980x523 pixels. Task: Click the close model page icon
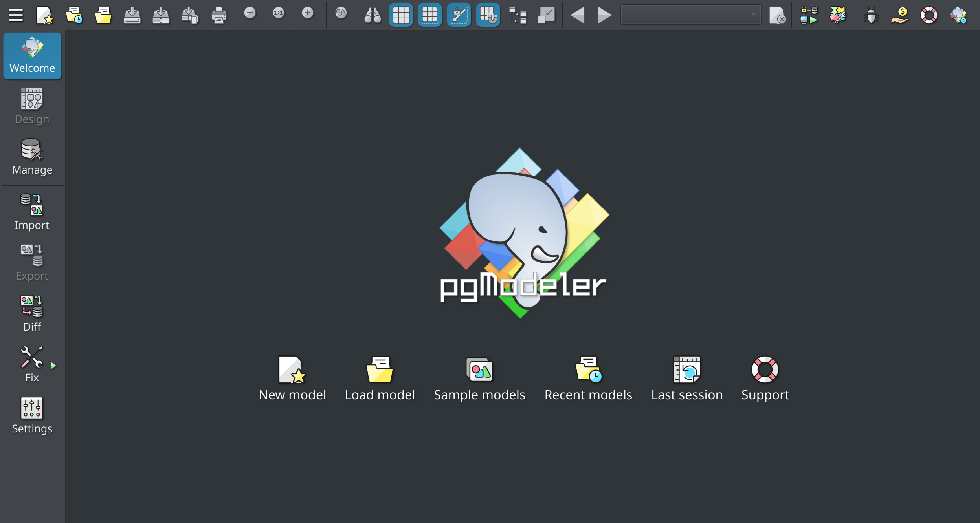[777, 15]
